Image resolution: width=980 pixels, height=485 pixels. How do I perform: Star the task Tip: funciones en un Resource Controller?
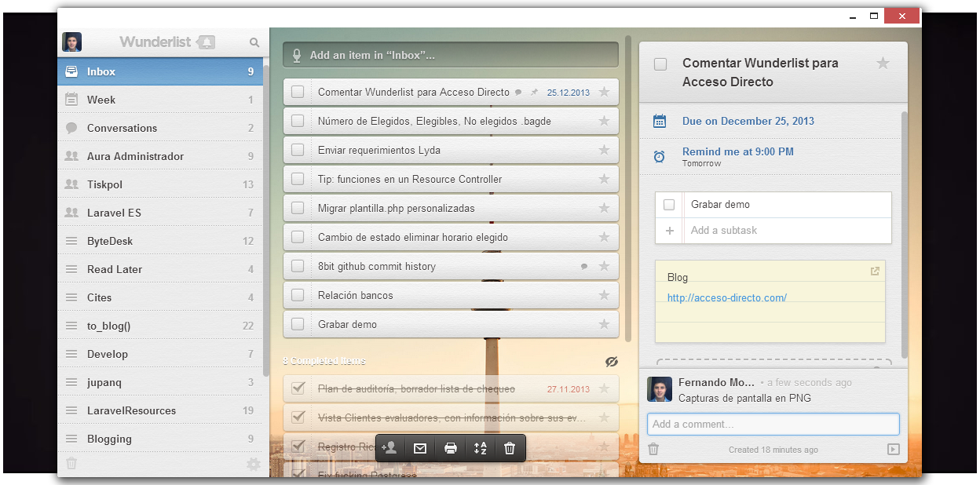[604, 179]
